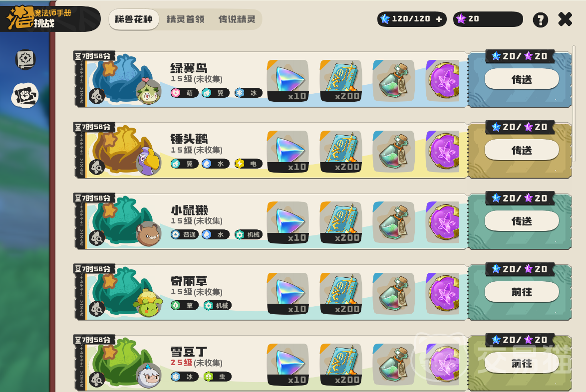This screenshot has height=392, width=586.
Task: Select the 稀兽花种 tab
Action: [134, 19]
